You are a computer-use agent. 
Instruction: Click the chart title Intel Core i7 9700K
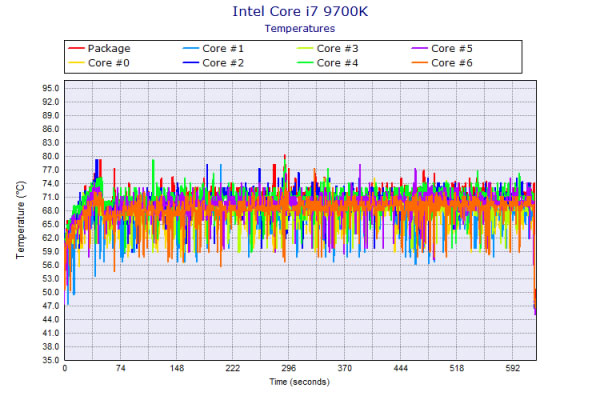pyautogui.click(x=300, y=11)
